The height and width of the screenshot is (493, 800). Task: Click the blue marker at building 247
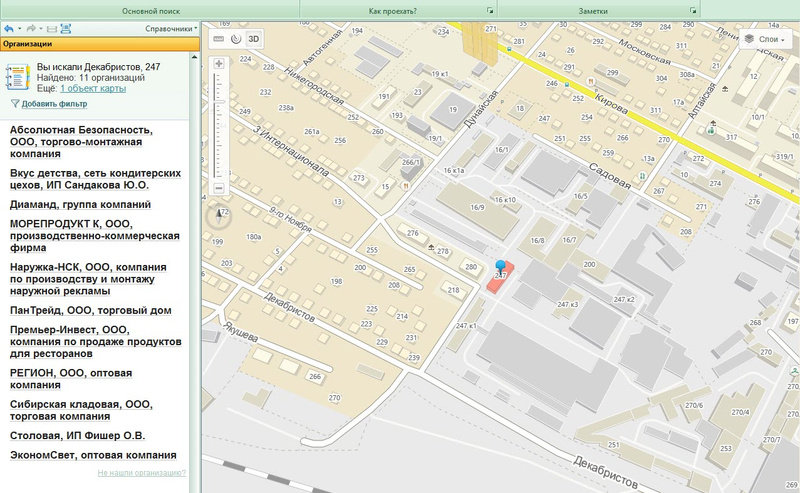501,267
